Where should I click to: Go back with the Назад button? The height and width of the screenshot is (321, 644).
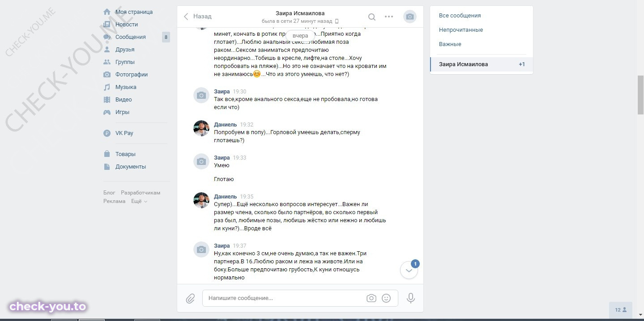pos(197,17)
